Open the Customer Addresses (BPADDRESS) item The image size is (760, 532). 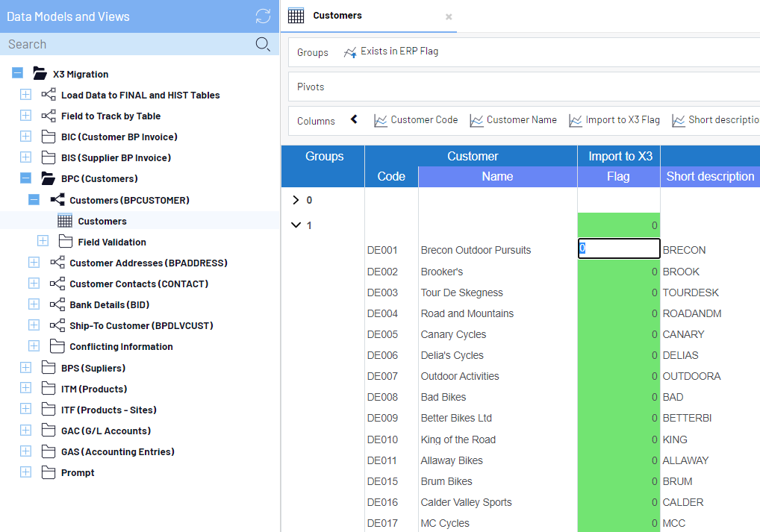click(x=148, y=263)
